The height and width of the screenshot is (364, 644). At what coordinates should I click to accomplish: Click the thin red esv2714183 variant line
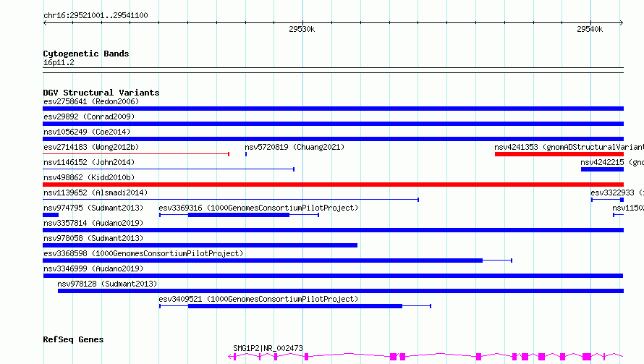[136, 154]
